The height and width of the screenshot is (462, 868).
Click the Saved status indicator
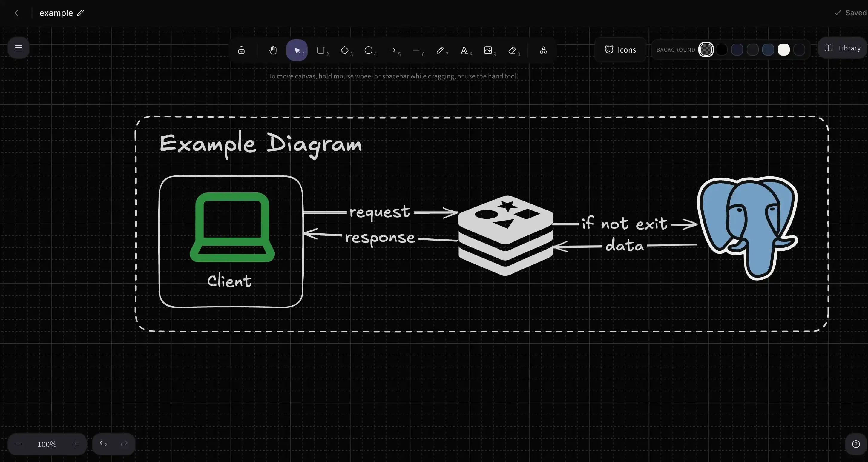pos(850,13)
